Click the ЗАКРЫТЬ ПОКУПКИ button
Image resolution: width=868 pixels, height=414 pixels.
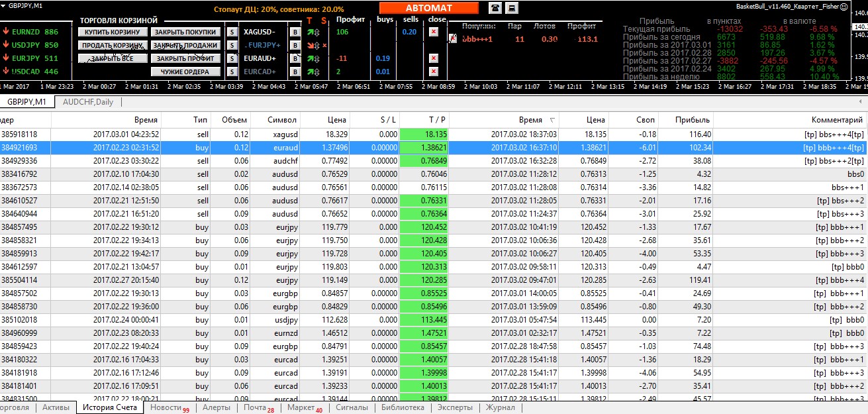185,32
